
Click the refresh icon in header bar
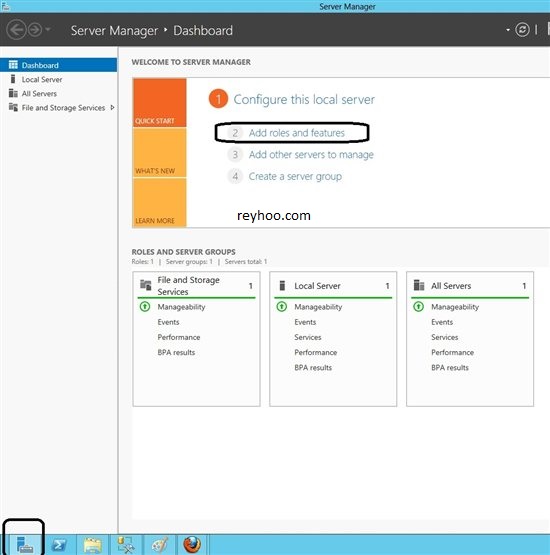tap(522, 30)
